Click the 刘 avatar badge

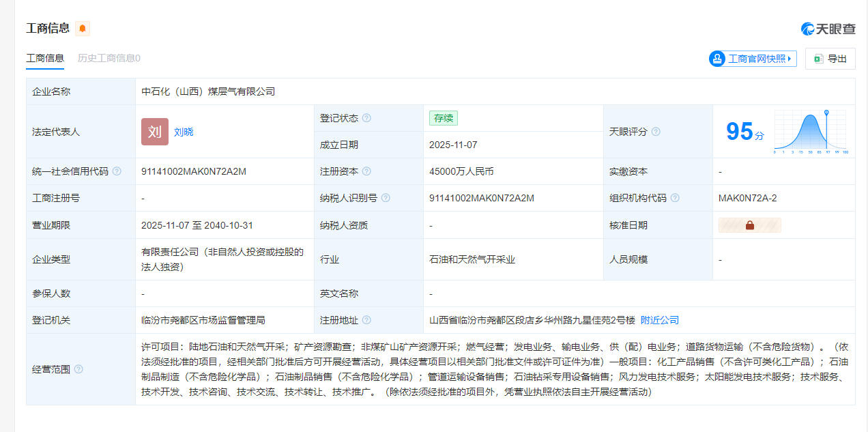click(155, 132)
